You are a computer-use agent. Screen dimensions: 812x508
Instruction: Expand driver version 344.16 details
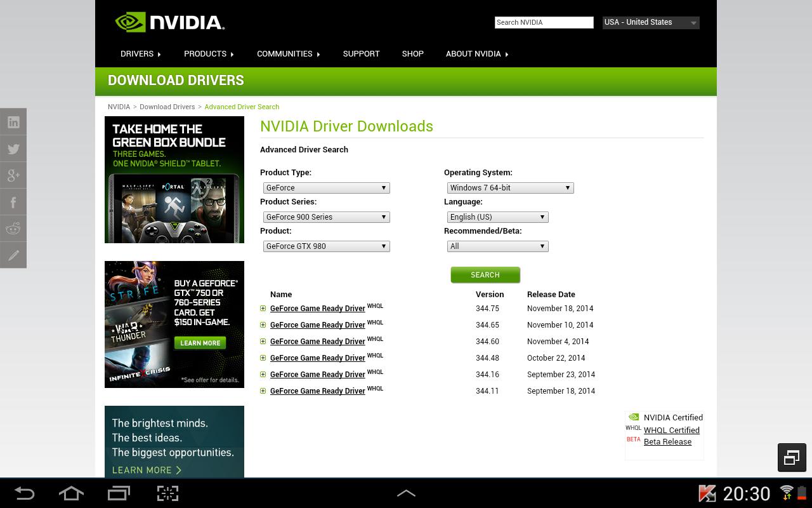click(x=263, y=375)
